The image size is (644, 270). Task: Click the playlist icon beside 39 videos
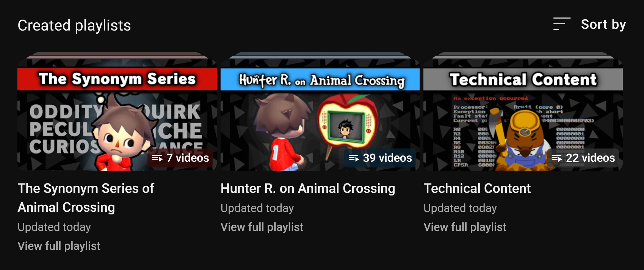(354, 158)
